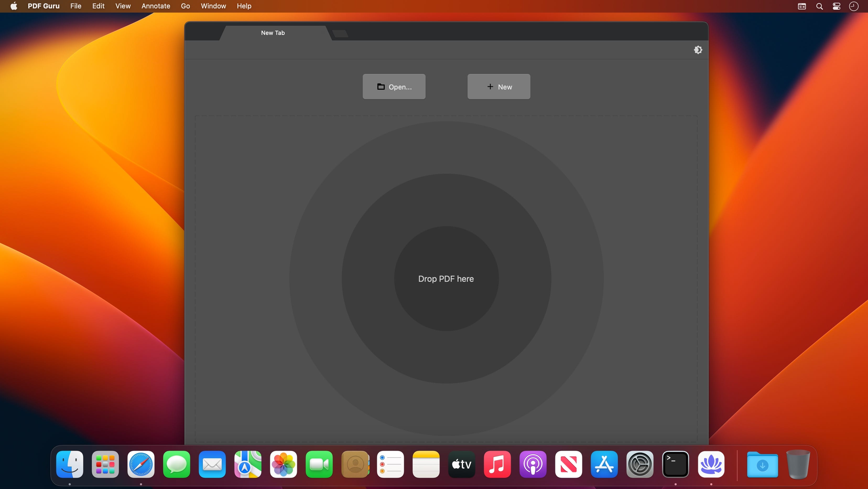Select the New Tab tab

pyautogui.click(x=273, y=33)
